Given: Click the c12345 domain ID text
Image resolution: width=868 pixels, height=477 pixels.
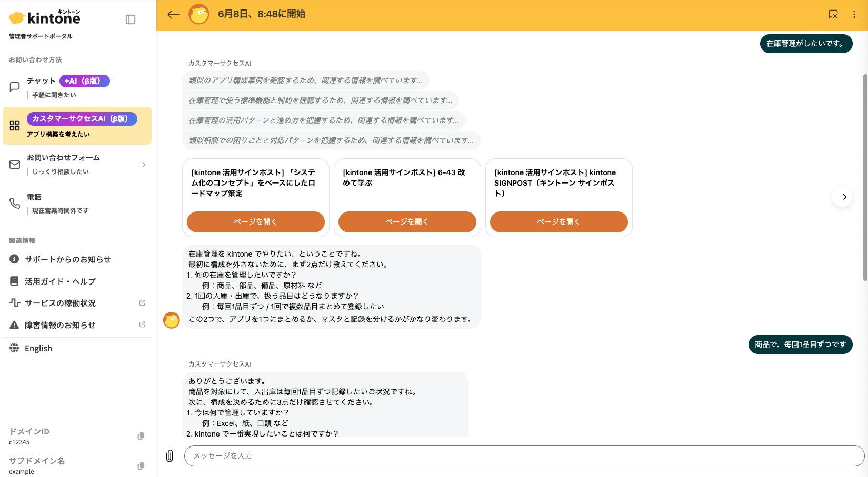Looking at the screenshot, I should [x=19, y=442].
